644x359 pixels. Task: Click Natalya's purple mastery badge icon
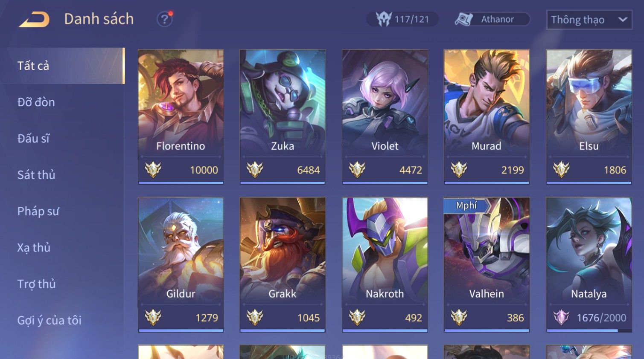(561, 317)
